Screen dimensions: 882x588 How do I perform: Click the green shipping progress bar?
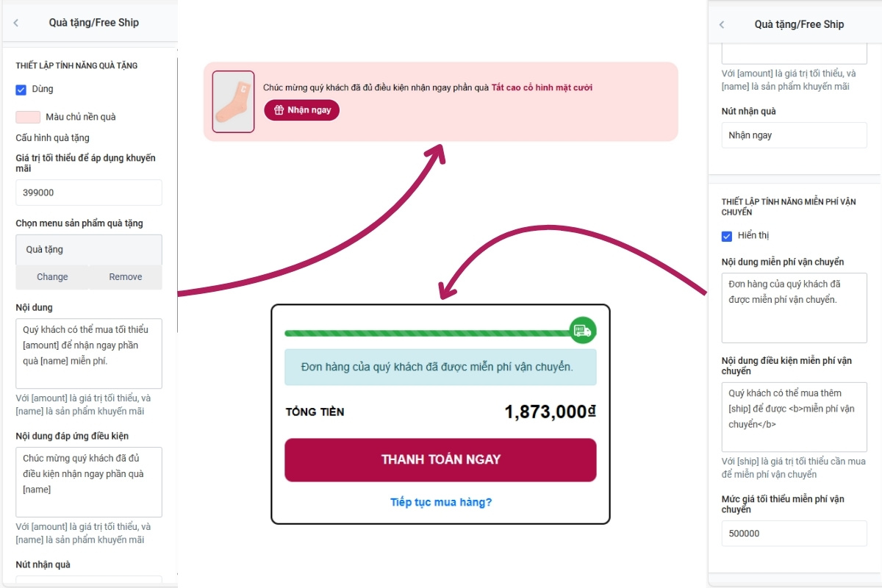point(426,333)
